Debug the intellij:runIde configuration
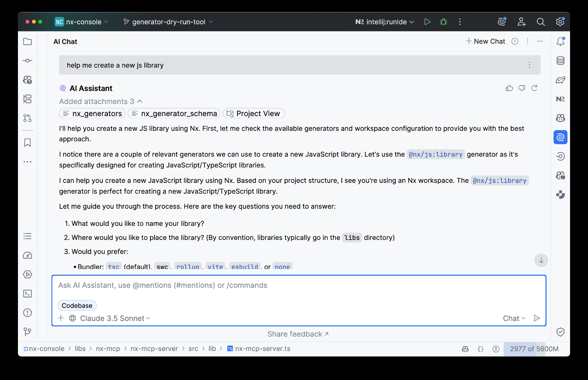Viewport: 588px width, 380px height. pos(443,22)
